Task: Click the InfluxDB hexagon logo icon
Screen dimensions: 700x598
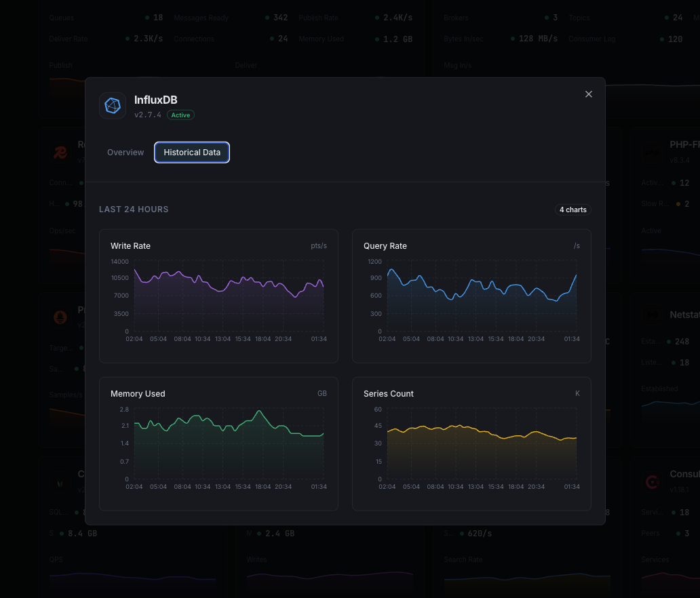Action: click(112, 105)
